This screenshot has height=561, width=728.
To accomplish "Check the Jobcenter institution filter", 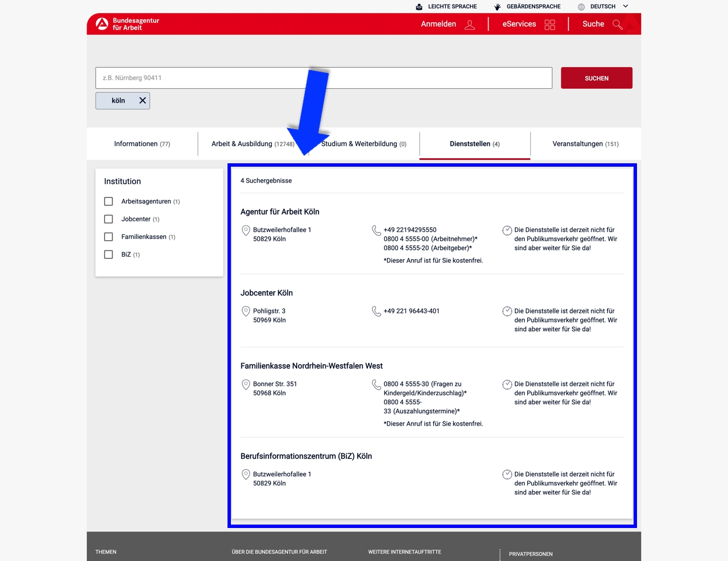I will point(109,219).
